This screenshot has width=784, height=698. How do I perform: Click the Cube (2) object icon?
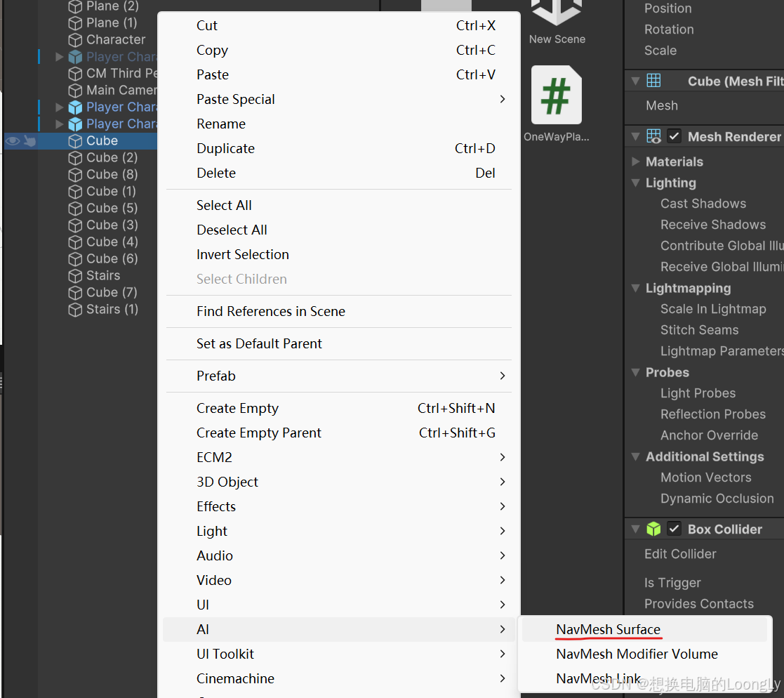(75, 158)
